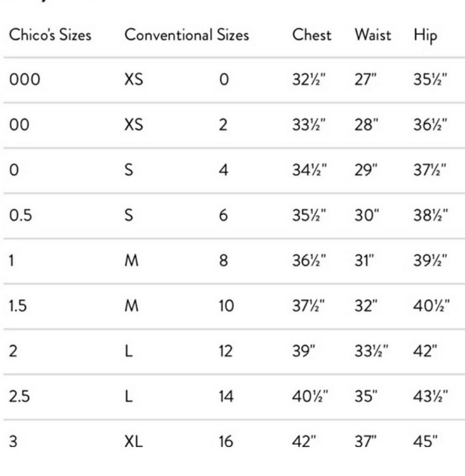Viewport: 465px width, 476px height.
Task: Select the 27" waist measurement
Action: tap(365, 79)
